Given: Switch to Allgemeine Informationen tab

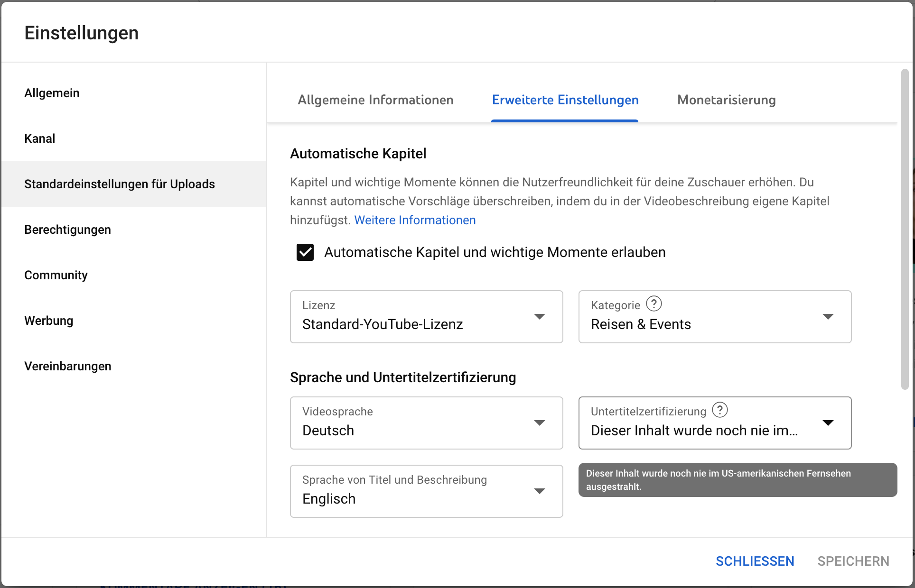Looking at the screenshot, I should [x=375, y=100].
